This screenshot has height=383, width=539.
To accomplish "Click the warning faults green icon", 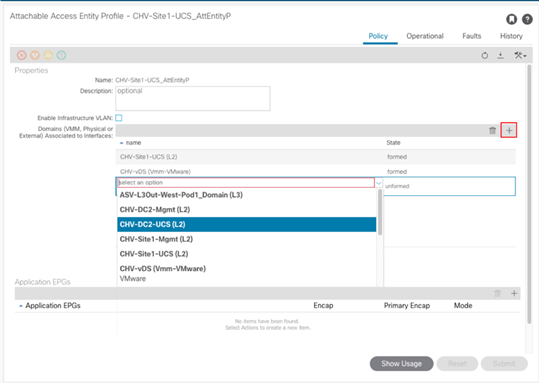I will [x=62, y=55].
